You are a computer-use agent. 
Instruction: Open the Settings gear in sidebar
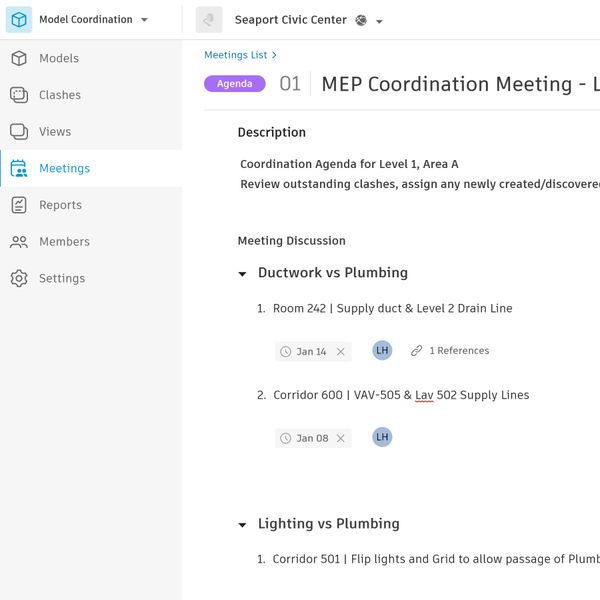click(19, 278)
